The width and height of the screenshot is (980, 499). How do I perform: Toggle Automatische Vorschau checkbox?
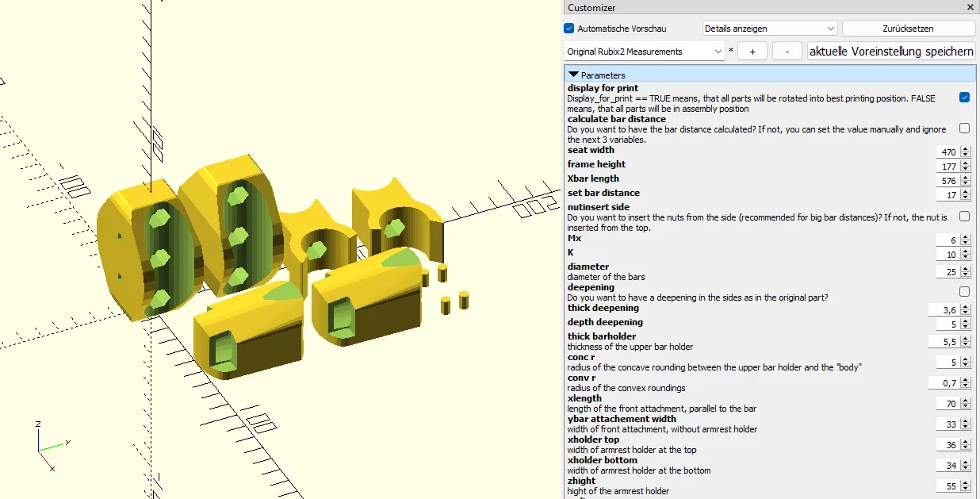pyautogui.click(x=568, y=29)
